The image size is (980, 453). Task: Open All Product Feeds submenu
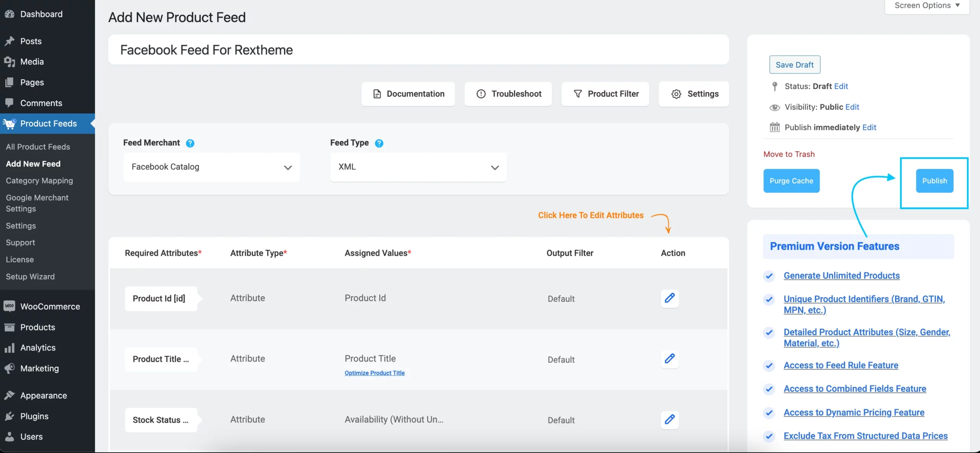(x=38, y=147)
